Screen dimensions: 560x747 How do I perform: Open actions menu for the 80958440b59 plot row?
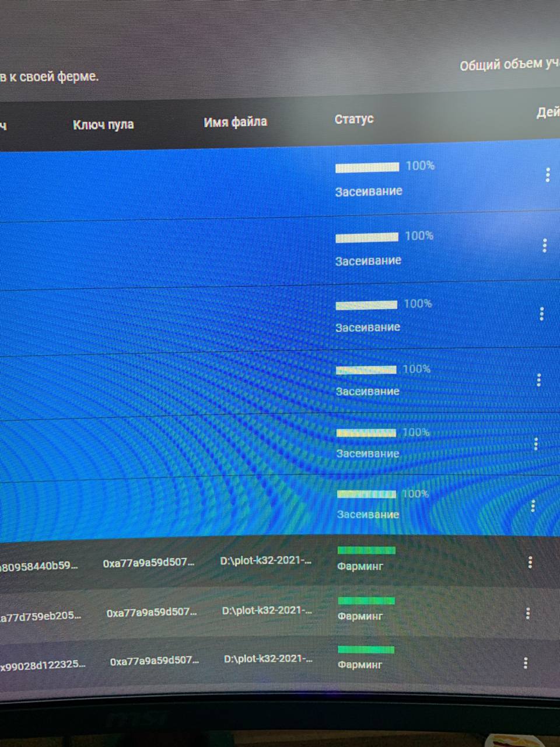click(530, 562)
